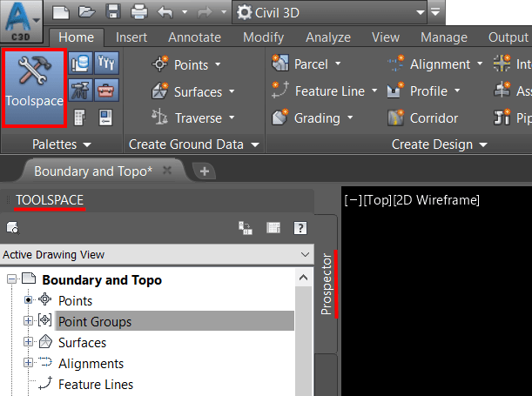This screenshot has height=396, width=532.
Task: Toggle the Toolspace palette button
Action: click(x=34, y=88)
